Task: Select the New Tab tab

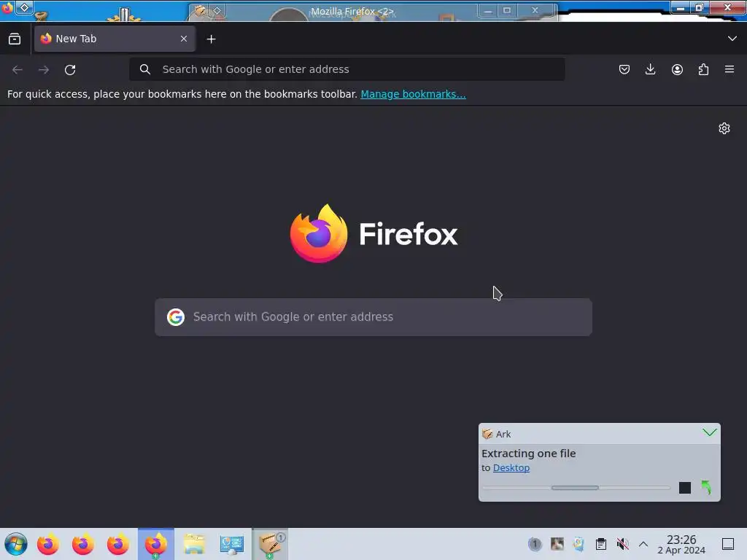Action: point(115,39)
